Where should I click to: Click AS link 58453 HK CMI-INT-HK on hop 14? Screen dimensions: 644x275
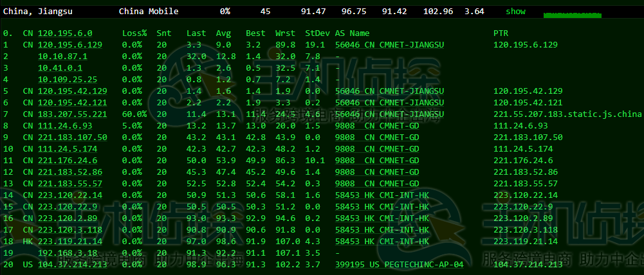click(382, 195)
